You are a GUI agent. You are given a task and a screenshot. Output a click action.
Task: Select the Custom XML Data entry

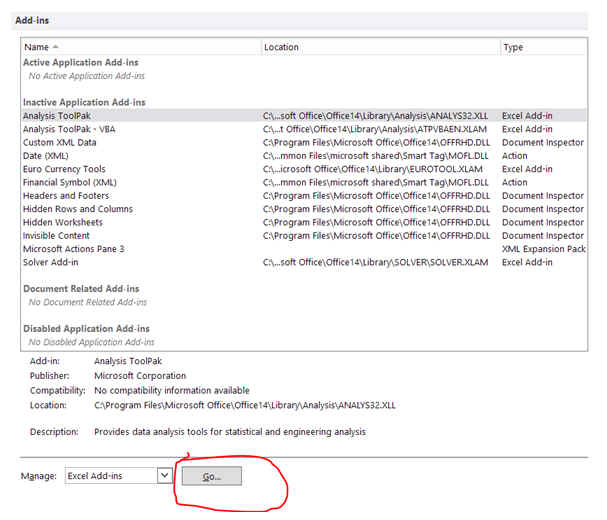(60, 143)
